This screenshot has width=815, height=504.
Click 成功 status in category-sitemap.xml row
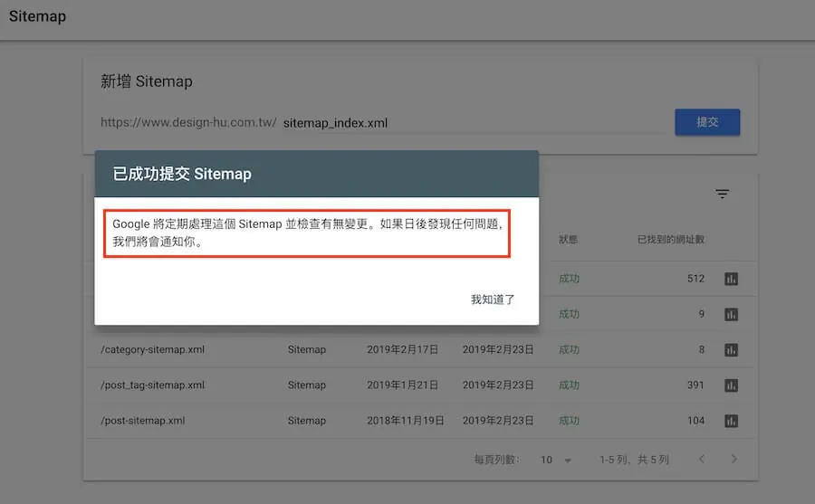[x=569, y=349]
